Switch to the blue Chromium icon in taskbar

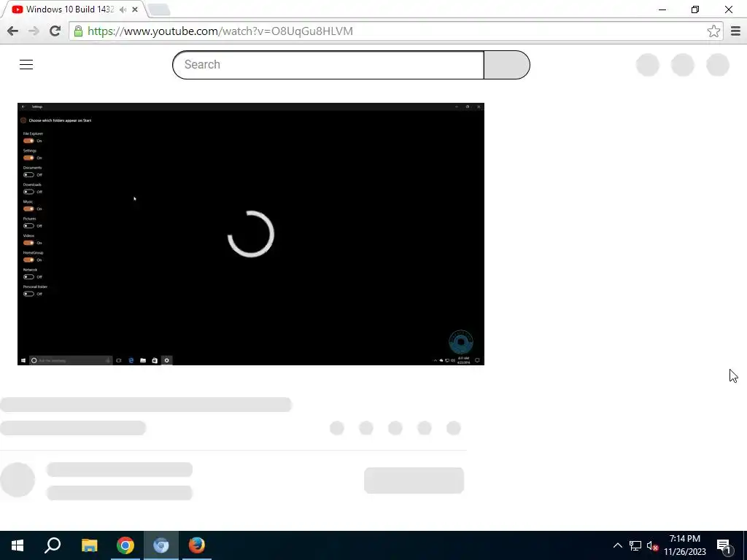161,545
